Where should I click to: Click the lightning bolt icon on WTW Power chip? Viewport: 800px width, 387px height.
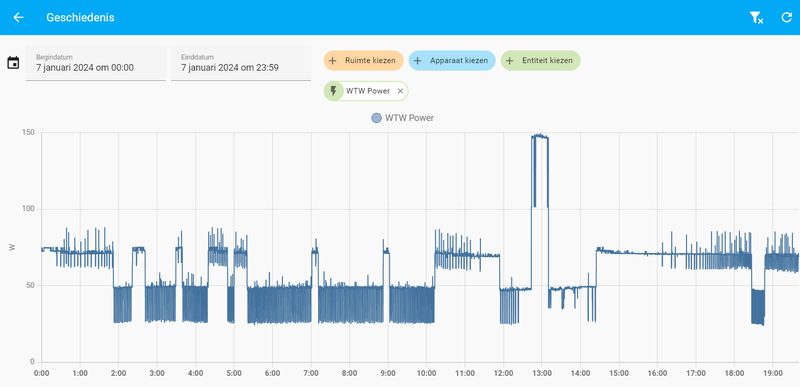pyautogui.click(x=334, y=91)
